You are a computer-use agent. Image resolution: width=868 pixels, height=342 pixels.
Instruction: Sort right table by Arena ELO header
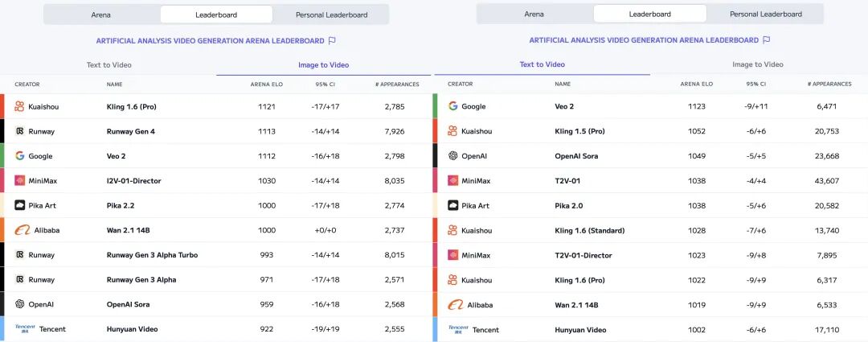[x=696, y=84]
